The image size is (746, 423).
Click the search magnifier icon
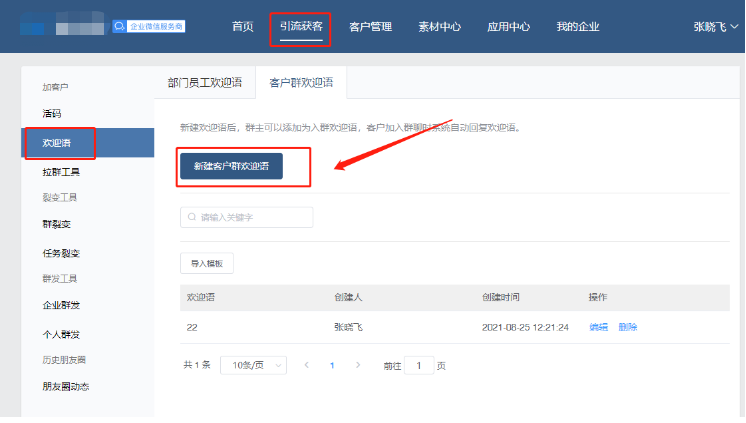click(x=192, y=217)
